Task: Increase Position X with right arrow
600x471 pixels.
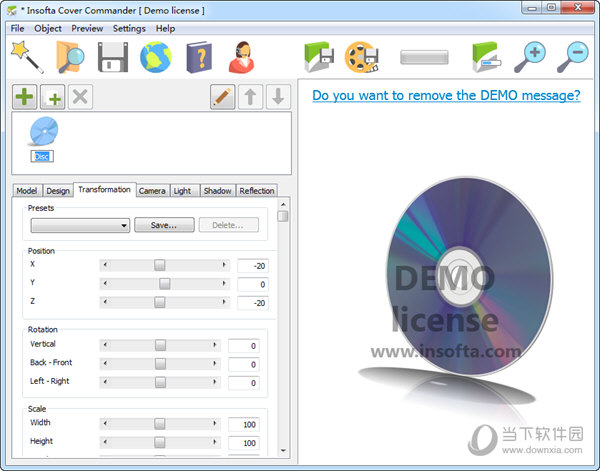Action: click(x=224, y=265)
